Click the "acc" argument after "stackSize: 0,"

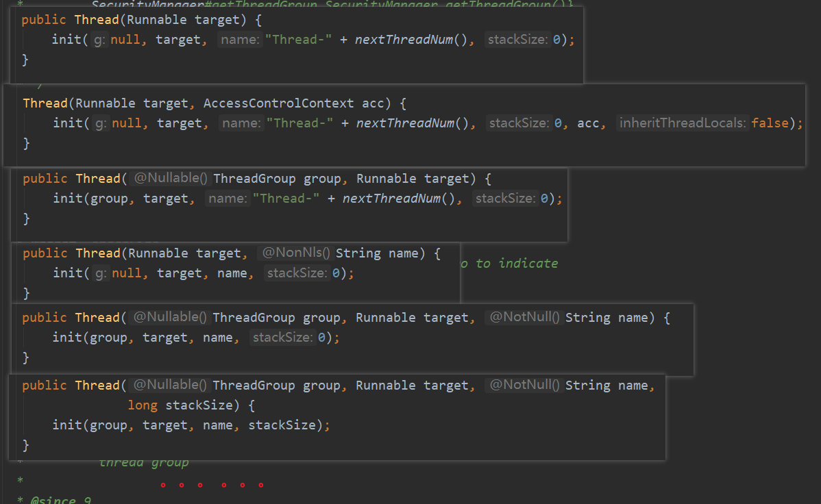pyautogui.click(x=588, y=123)
